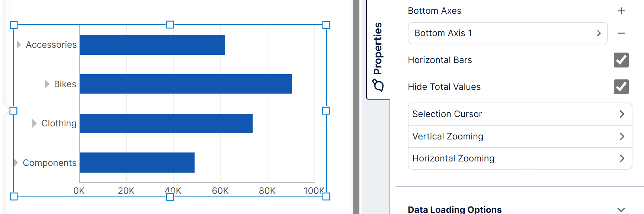This screenshot has height=214, width=644.
Task: Open Bottom Axis 1 settings
Action: click(507, 33)
